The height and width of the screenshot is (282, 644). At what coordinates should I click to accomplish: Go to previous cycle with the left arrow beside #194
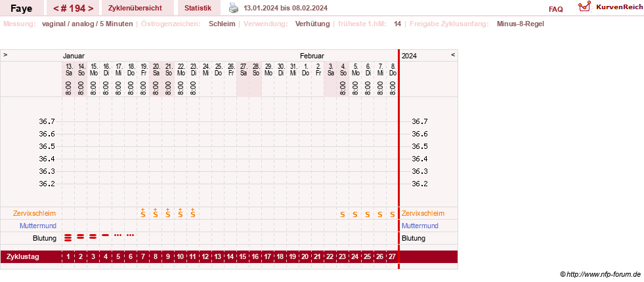[56, 9]
